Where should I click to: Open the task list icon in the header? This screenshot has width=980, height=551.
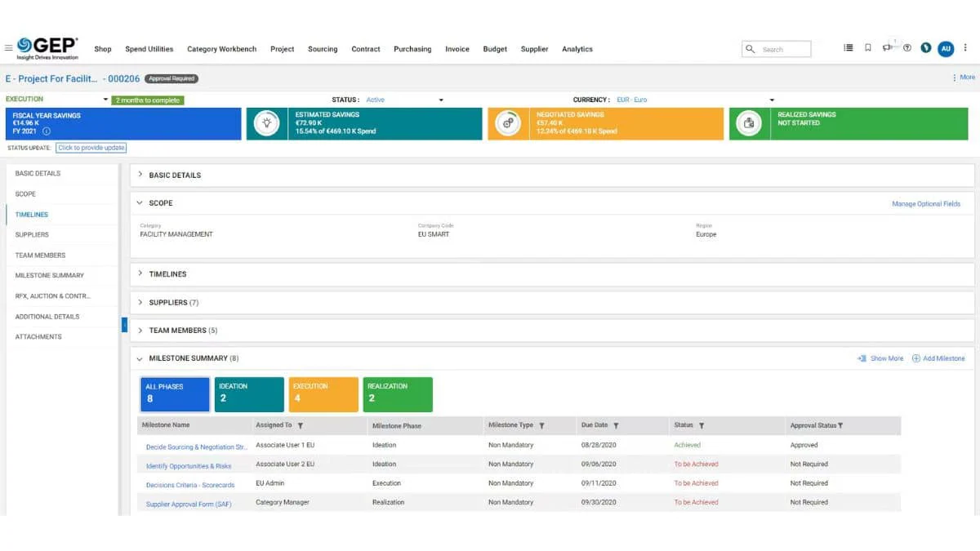pyautogui.click(x=849, y=48)
